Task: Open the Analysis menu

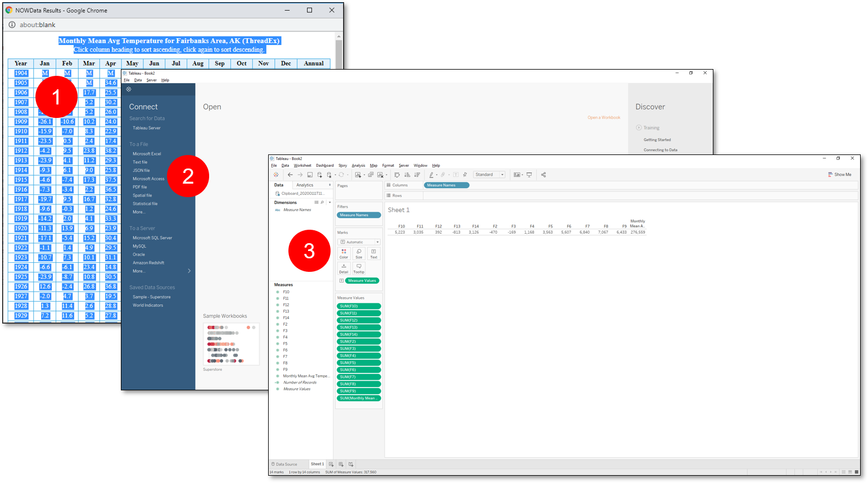Action: click(358, 165)
